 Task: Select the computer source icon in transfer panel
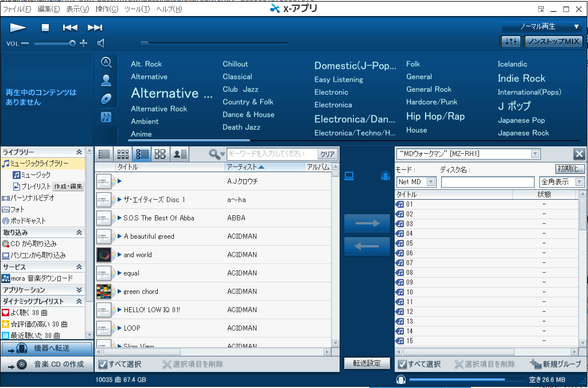pyautogui.click(x=349, y=176)
